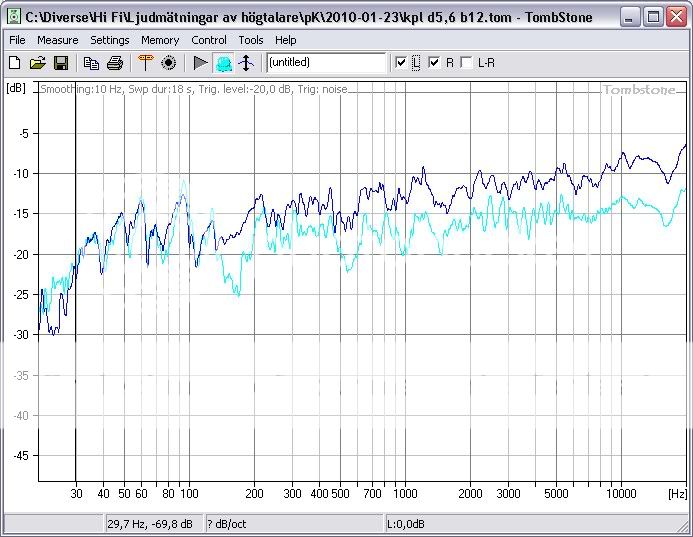Viewport: 693px width, 537px height.
Task: Open the Settings menu
Action: click(109, 40)
